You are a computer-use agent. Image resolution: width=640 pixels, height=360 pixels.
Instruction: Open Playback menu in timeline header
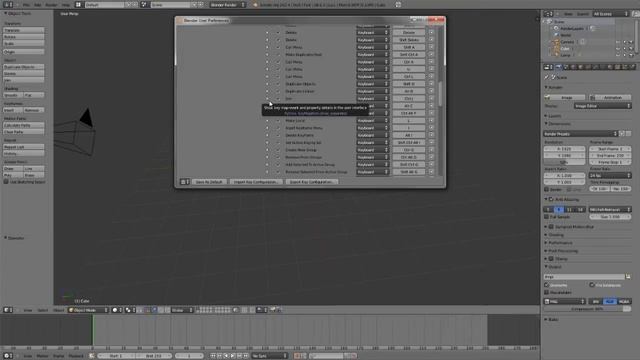(76, 356)
